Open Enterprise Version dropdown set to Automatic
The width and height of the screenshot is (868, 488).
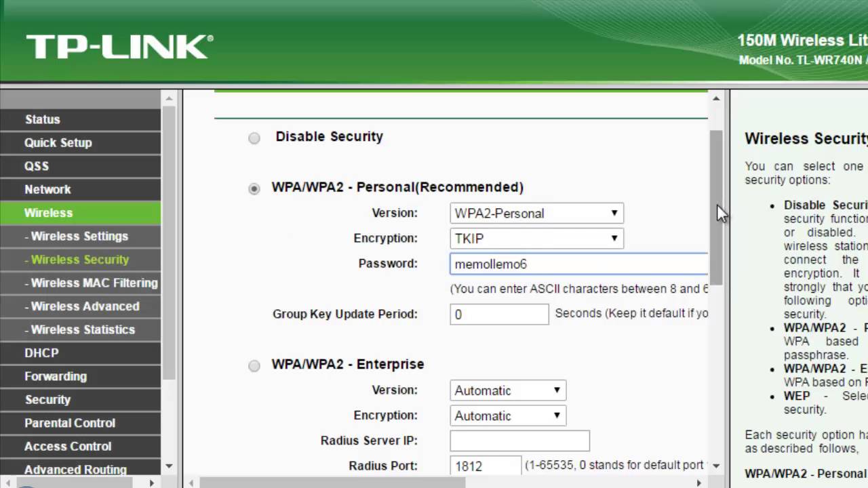coord(508,390)
